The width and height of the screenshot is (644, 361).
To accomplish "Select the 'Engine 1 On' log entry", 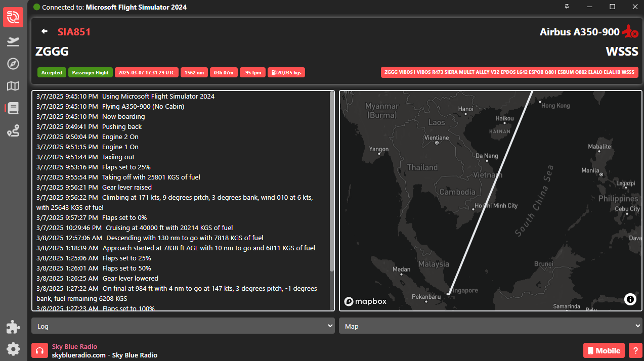I will pos(88,147).
